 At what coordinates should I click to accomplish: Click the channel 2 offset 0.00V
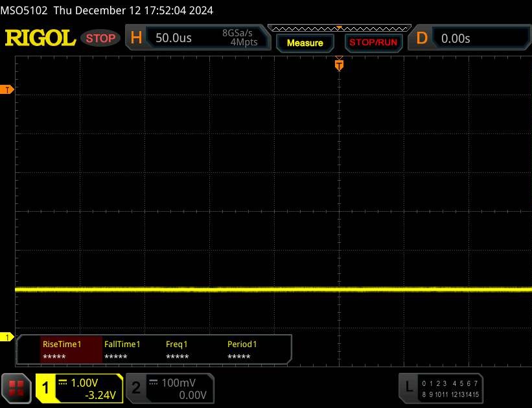[x=192, y=395]
